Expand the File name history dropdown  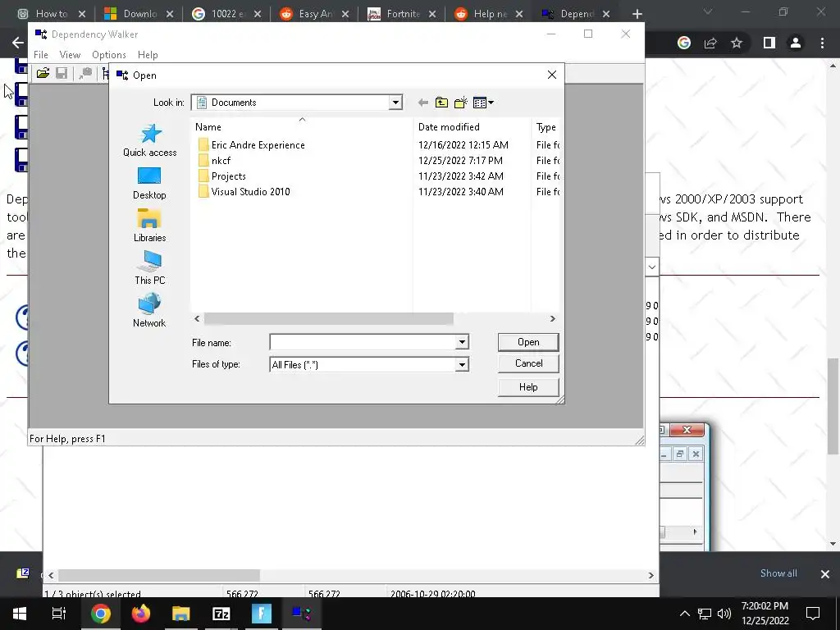[462, 342]
